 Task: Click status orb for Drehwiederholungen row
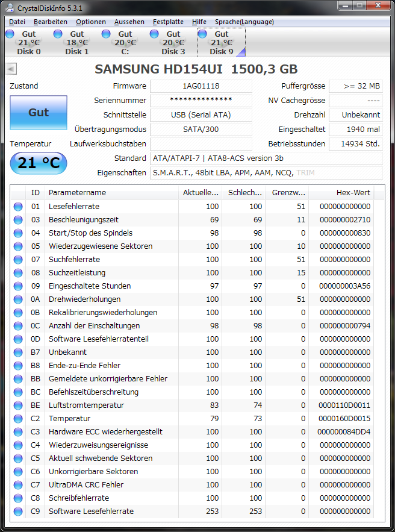pyautogui.click(x=18, y=299)
